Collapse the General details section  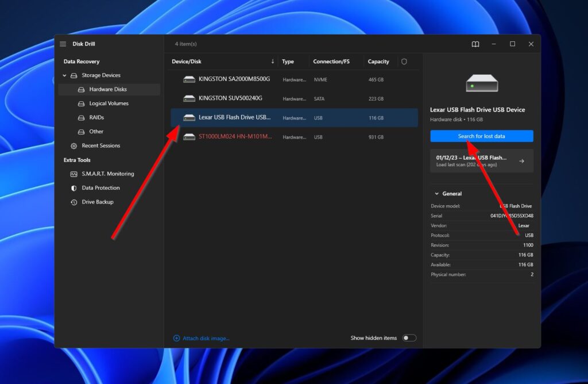436,194
